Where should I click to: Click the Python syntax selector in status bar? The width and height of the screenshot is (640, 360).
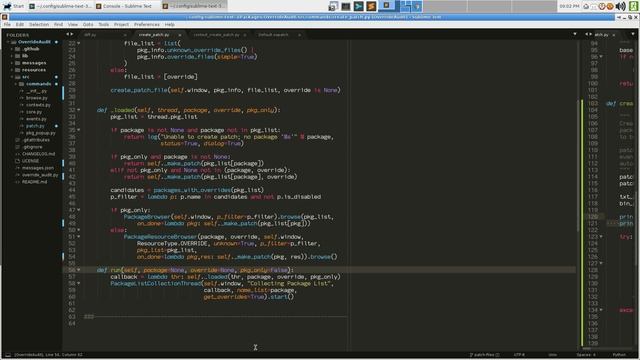tap(619, 355)
